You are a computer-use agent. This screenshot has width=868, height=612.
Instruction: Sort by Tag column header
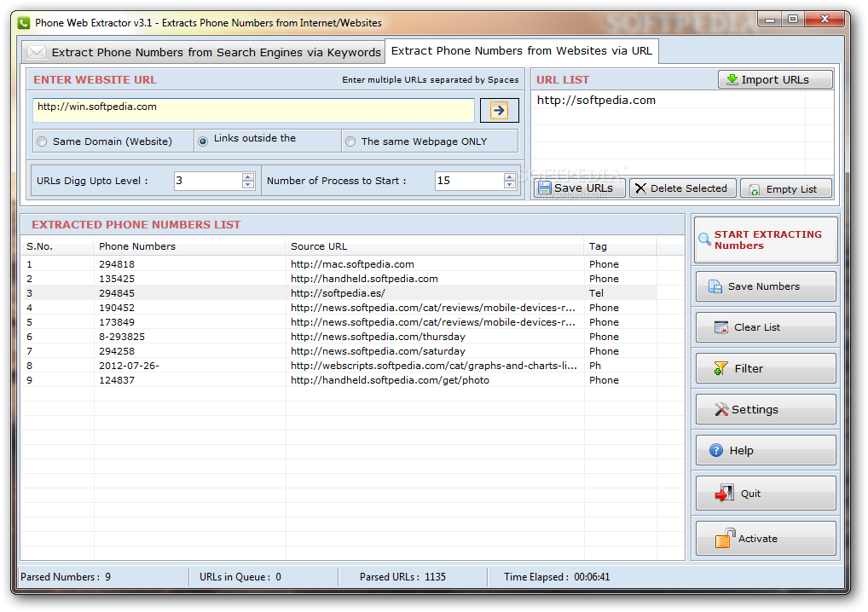[x=620, y=246]
